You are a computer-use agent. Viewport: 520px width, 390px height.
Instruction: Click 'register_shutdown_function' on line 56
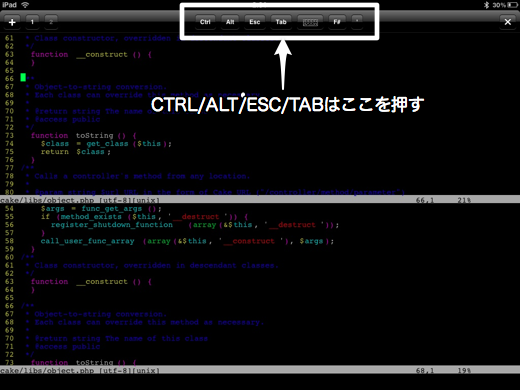112,225
